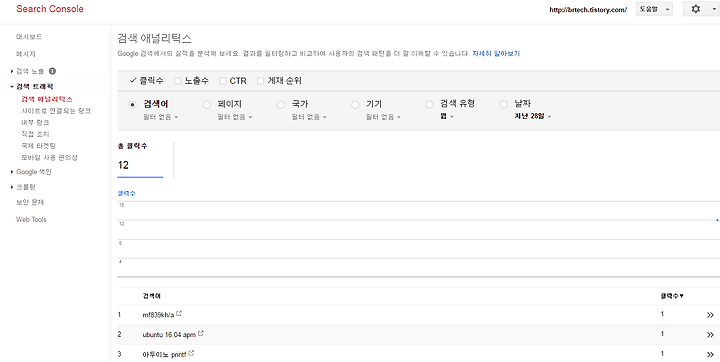The width and height of the screenshot is (720, 362).
Task: Open 메시지 in the sidebar
Action: click(x=26, y=54)
